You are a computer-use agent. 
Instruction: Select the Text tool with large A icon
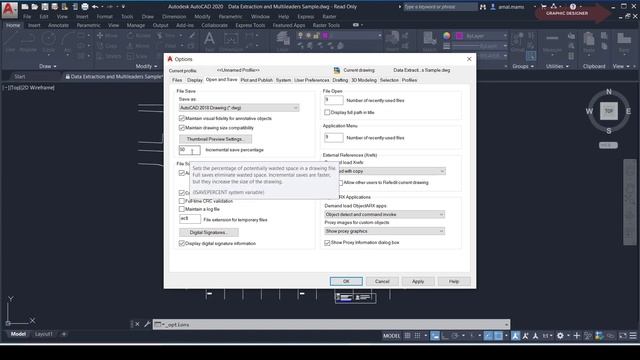pos(209,39)
